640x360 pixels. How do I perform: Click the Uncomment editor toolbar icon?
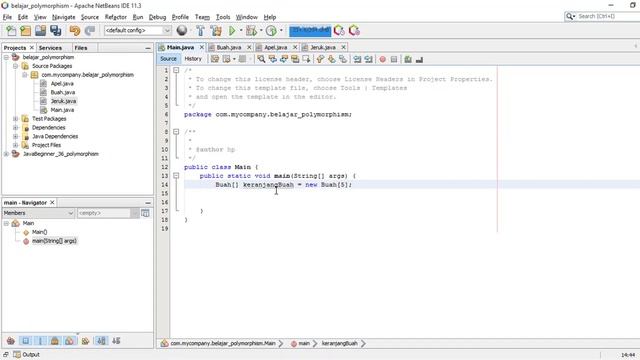click(x=419, y=60)
